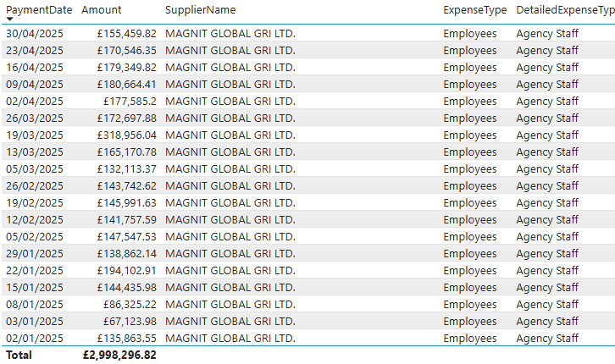Click Agency Staff in the 02/01/2025 row
The height and width of the screenshot is (364, 615).
[547, 338]
